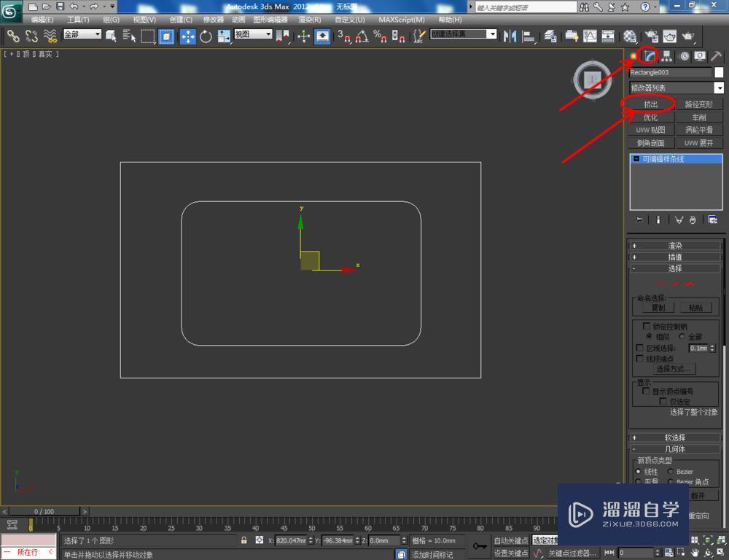Select the Select and Rotate tool
The height and width of the screenshot is (560, 729).
tap(206, 35)
